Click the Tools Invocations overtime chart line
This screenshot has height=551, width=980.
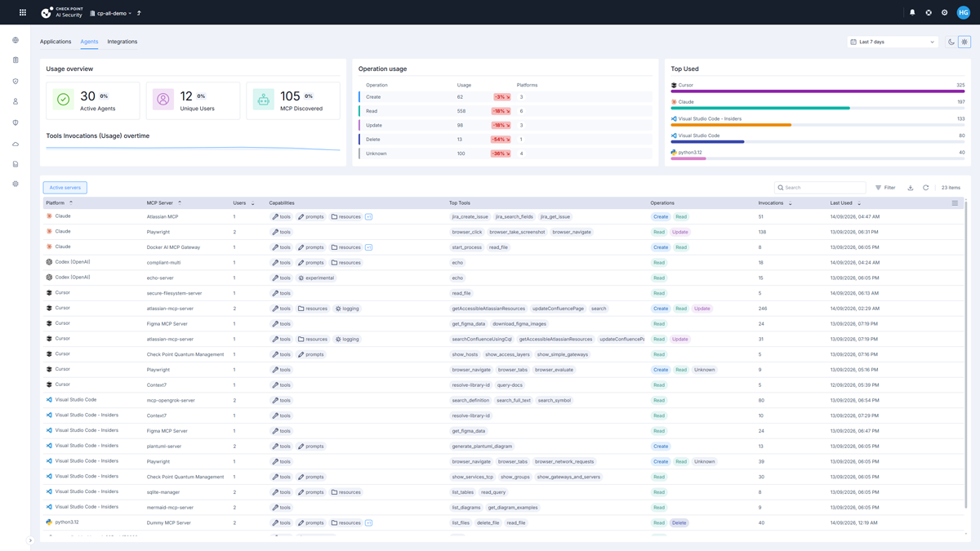pyautogui.click(x=193, y=149)
